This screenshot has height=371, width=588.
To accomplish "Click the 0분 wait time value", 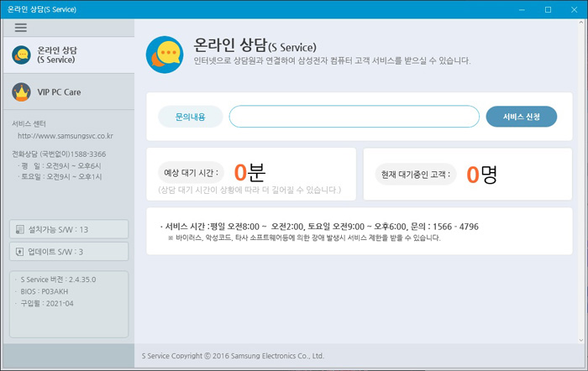I will click(x=249, y=172).
